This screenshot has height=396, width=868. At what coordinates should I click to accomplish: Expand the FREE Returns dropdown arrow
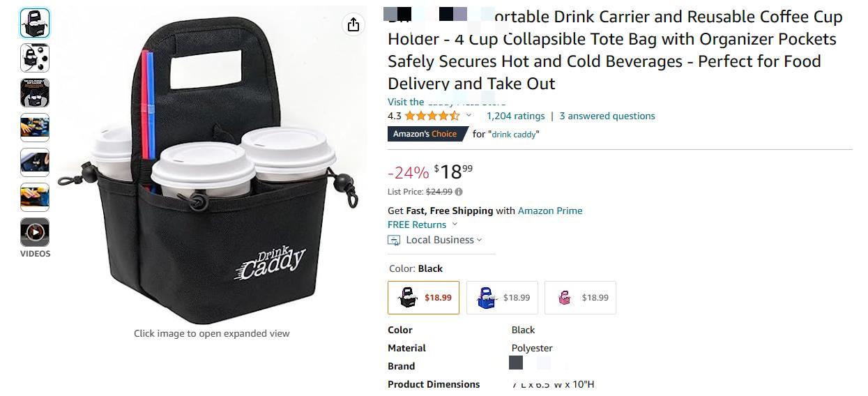coord(455,224)
